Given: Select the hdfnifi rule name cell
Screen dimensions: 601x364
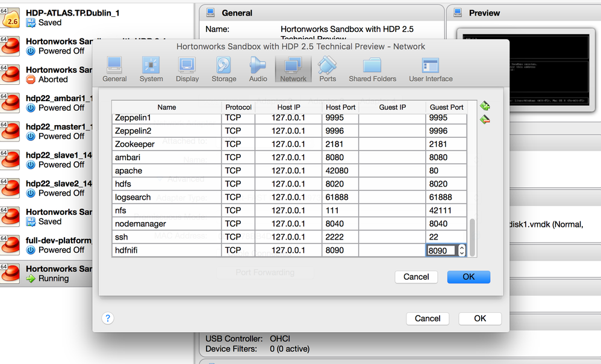Looking at the screenshot, I should click(x=166, y=250).
